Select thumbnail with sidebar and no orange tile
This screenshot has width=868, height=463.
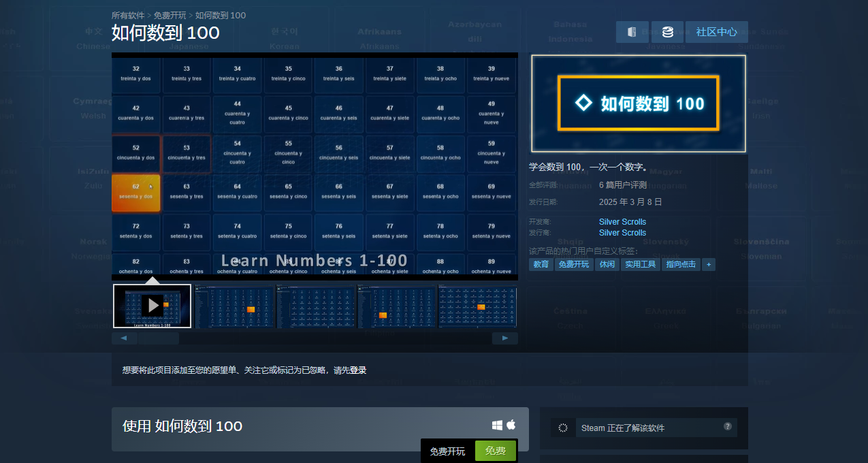(316, 306)
